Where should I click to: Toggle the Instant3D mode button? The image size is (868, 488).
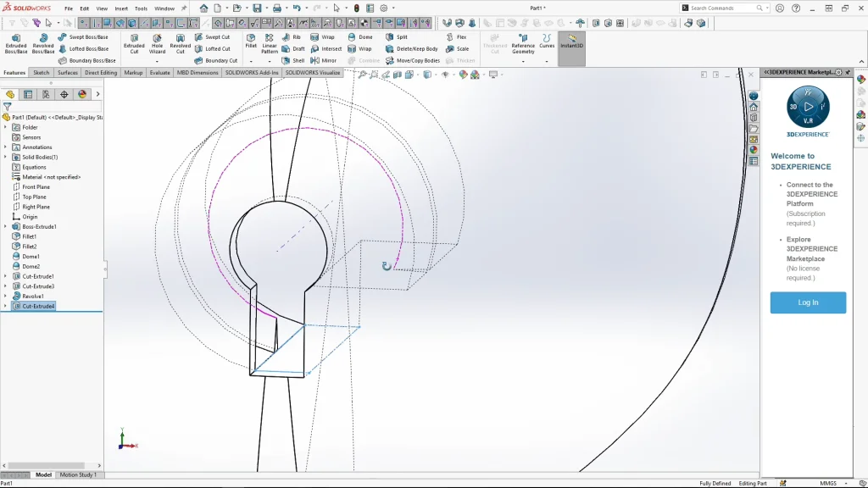point(572,41)
